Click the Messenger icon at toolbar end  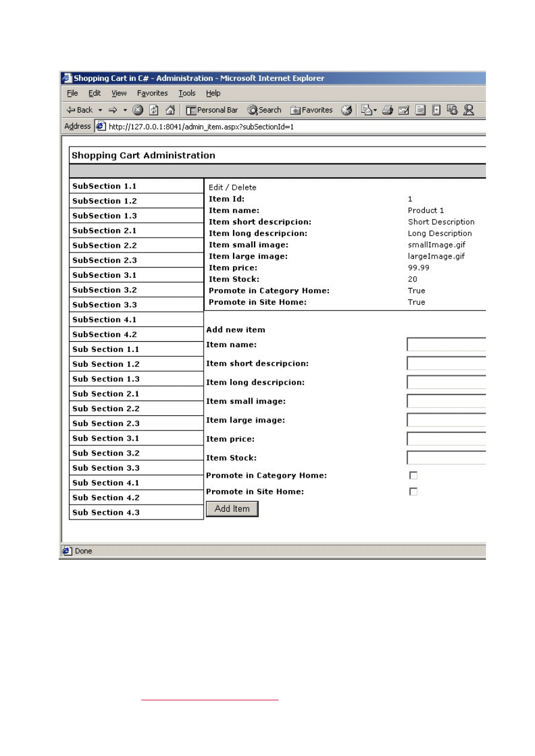coord(468,110)
